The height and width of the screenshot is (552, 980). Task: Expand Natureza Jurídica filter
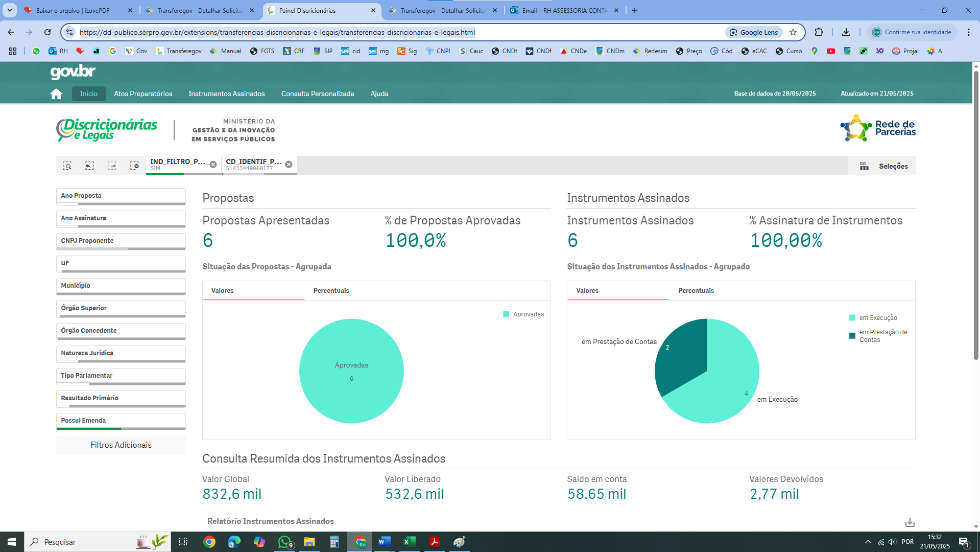(x=121, y=354)
